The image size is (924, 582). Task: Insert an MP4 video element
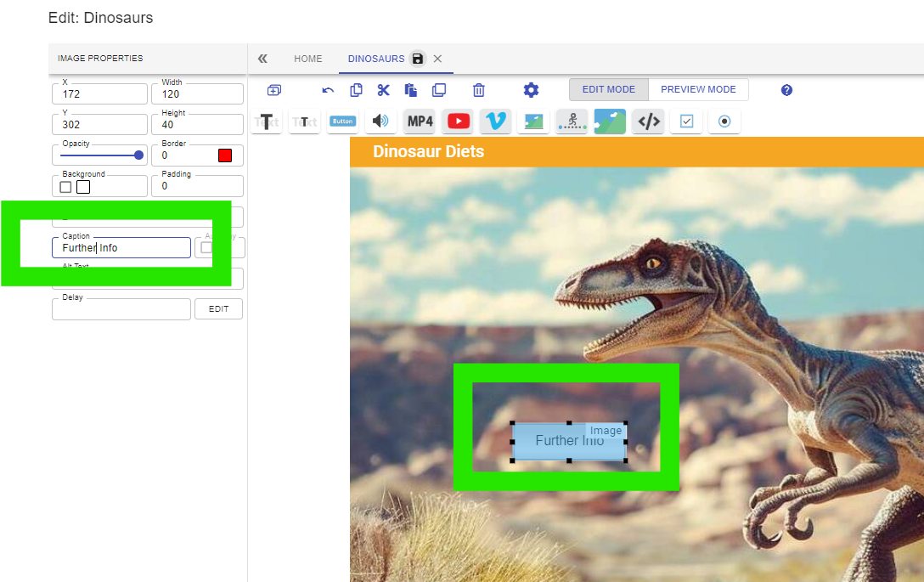coord(420,121)
